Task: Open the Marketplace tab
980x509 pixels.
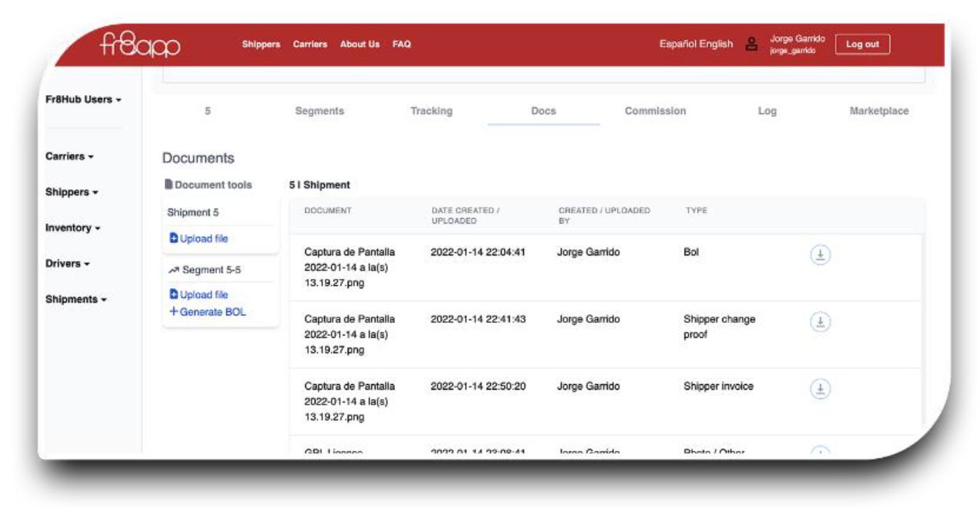Action: [879, 112]
